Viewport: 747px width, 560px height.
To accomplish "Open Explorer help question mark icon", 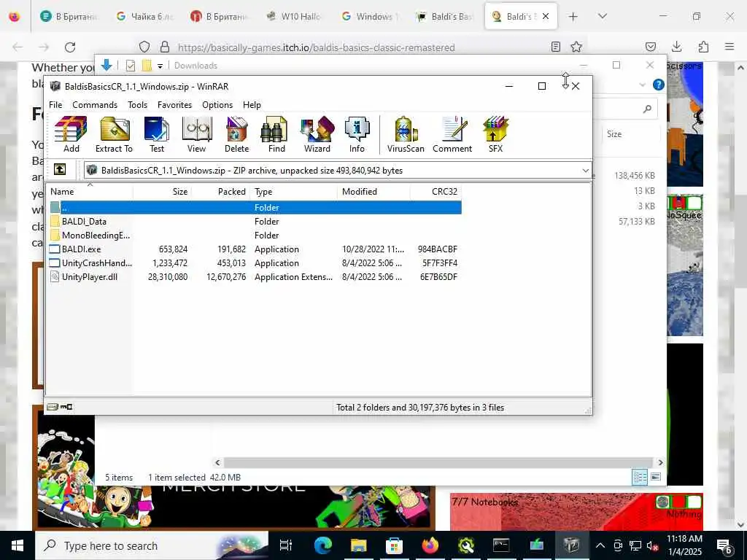I will point(659,85).
